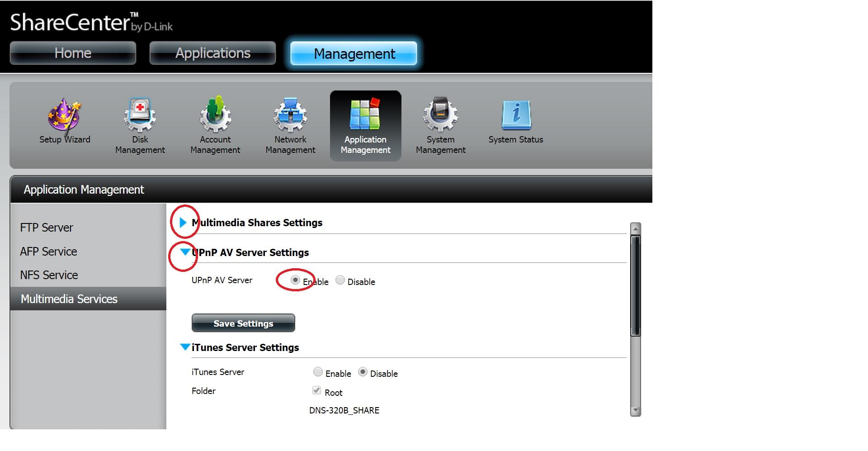Click the Folder label
Image resolution: width=868 pixels, height=451 pixels.
(203, 391)
